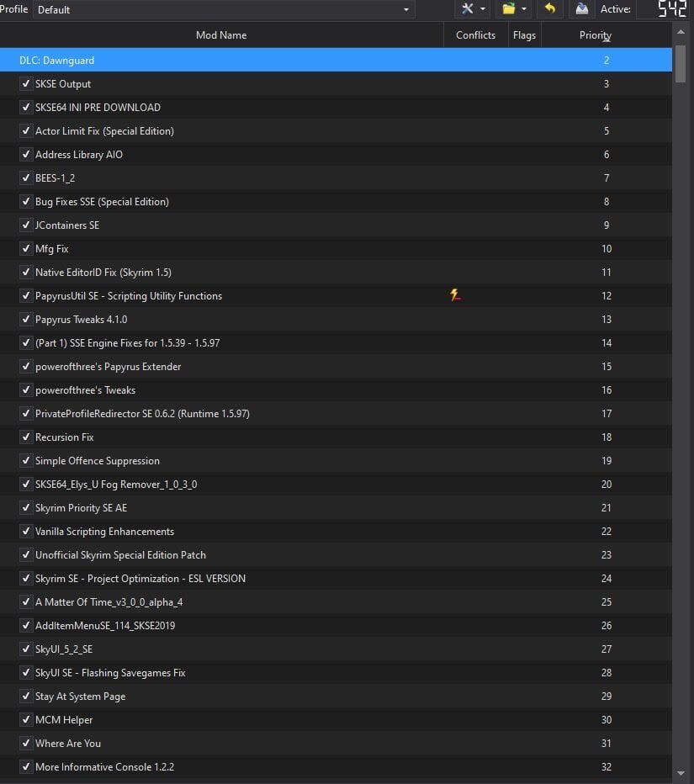The width and height of the screenshot is (694, 784).
Task: Click the open folder icon
Action: point(509,9)
